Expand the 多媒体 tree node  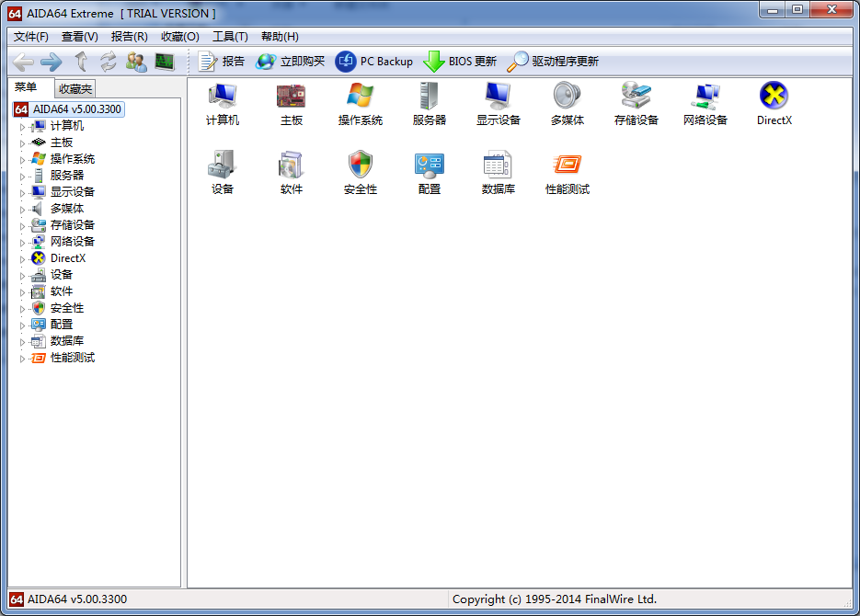tap(22, 210)
